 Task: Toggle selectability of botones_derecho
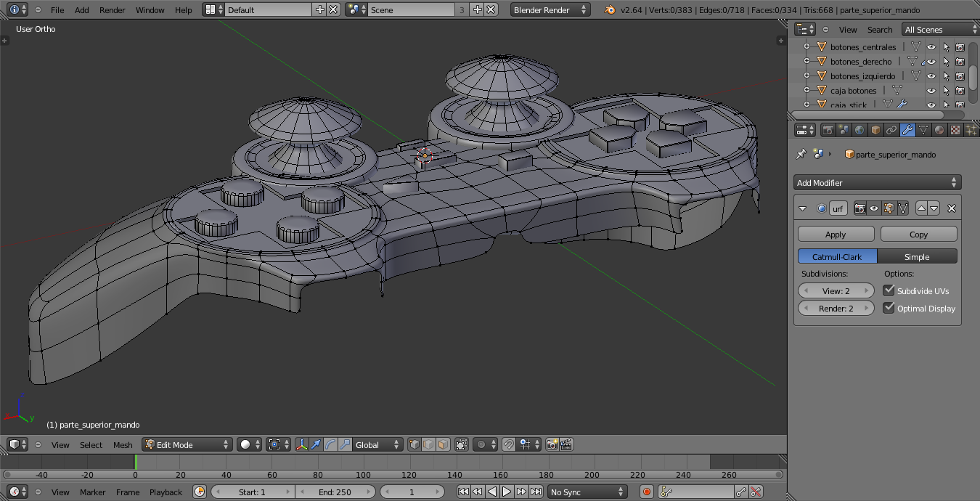click(x=946, y=62)
